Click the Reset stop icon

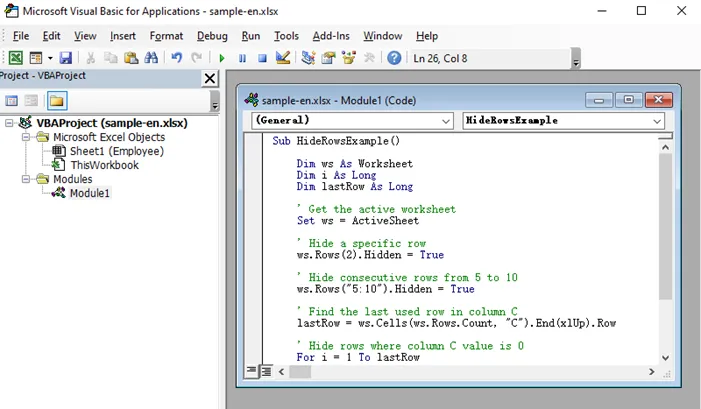pyautogui.click(x=262, y=58)
